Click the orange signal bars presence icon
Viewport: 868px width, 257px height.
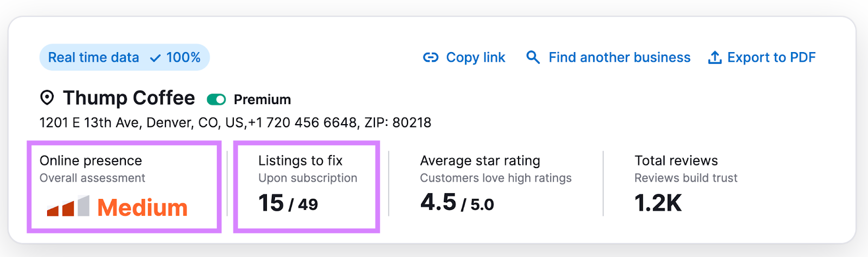click(x=68, y=206)
